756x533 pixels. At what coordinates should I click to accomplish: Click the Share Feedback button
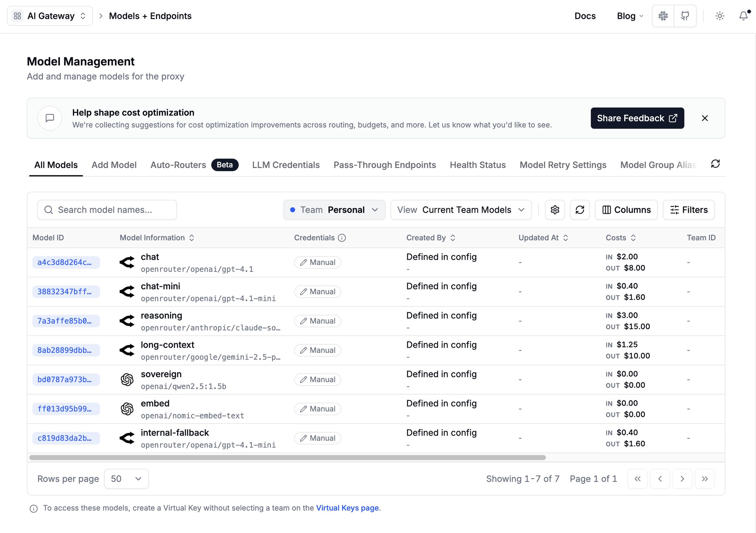[637, 118]
